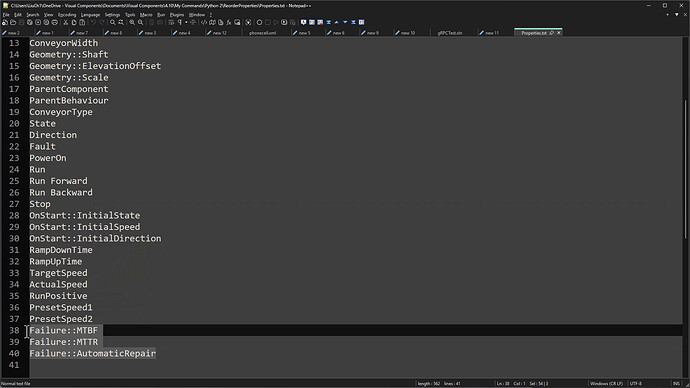Click the Cut toolbar icon

point(66,22)
